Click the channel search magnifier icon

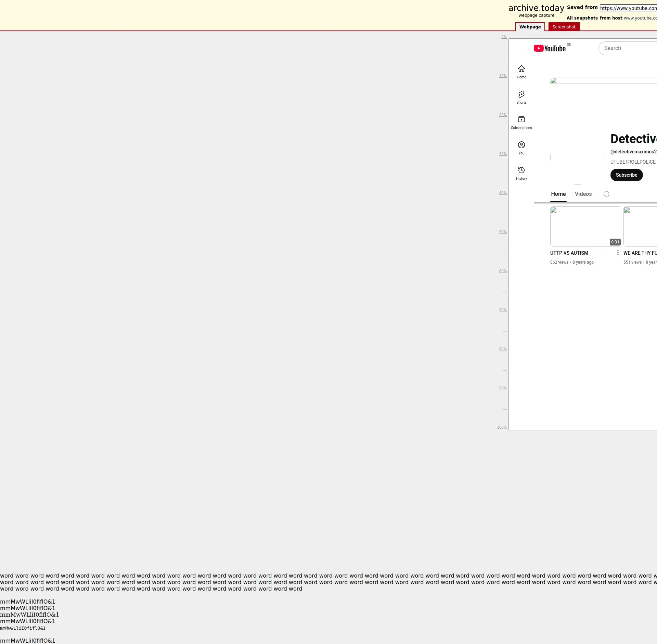click(x=606, y=194)
